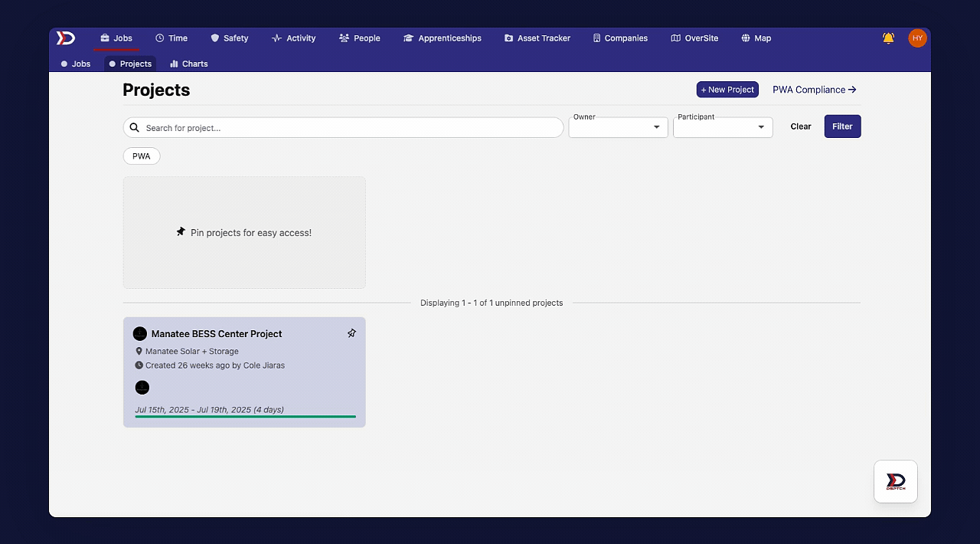Screen dimensions: 980x544
Task: Click the green project timeline progress bar
Action: pos(246,417)
